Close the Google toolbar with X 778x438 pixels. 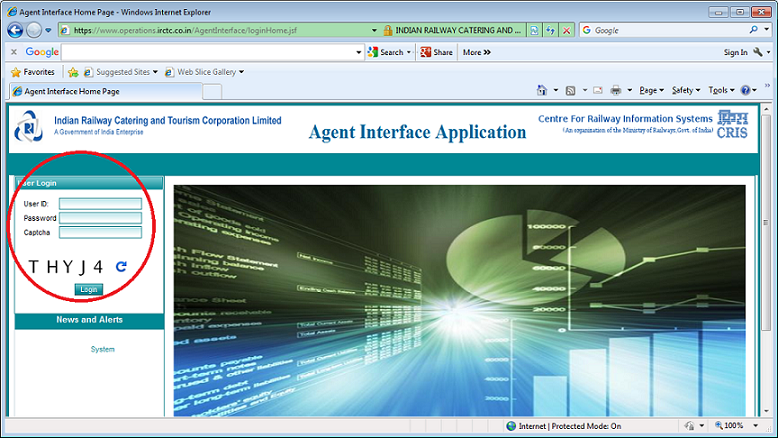click(x=14, y=52)
